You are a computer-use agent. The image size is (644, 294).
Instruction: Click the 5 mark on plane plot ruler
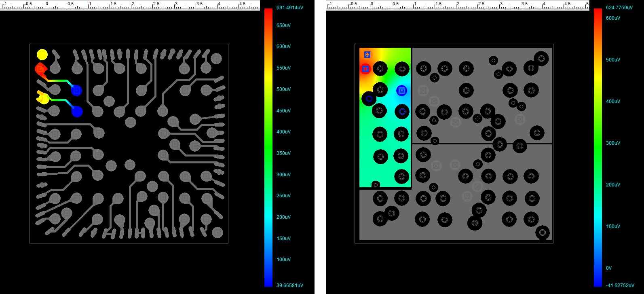click(587, 4)
